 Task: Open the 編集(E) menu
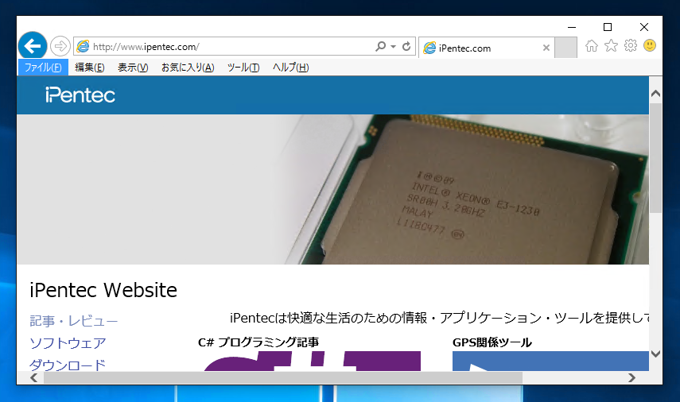coord(89,68)
